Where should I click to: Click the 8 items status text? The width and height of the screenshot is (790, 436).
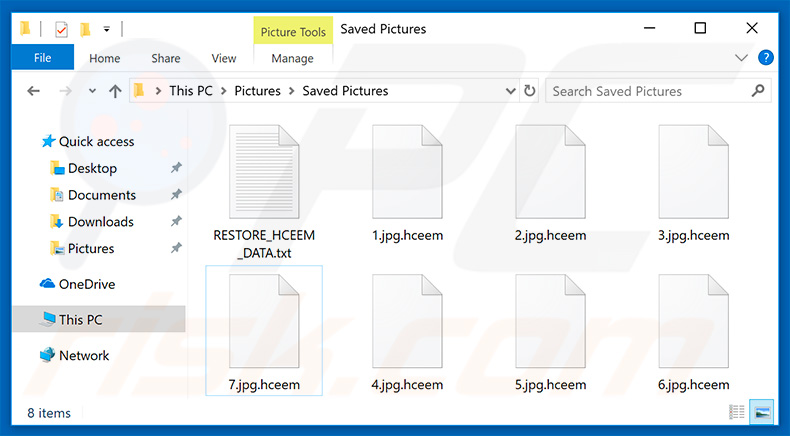point(49,413)
